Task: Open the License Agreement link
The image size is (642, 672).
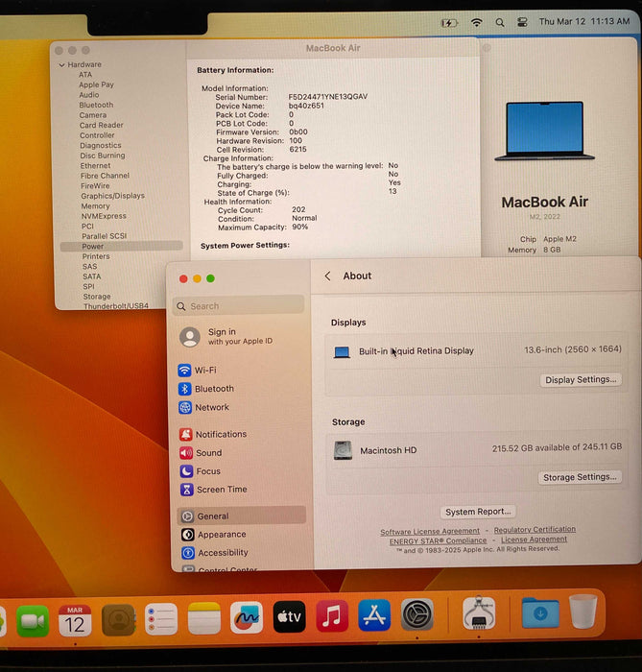Action: click(535, 540)
